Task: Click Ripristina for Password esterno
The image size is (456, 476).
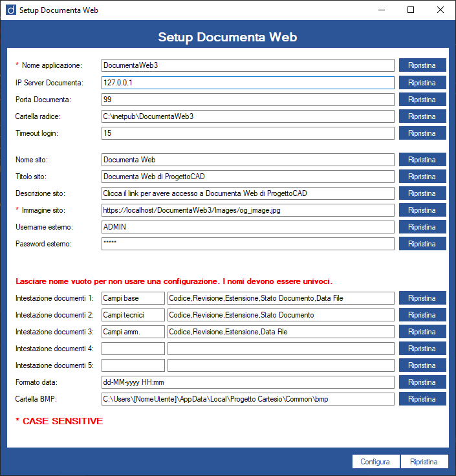Action: pos(422,244)
